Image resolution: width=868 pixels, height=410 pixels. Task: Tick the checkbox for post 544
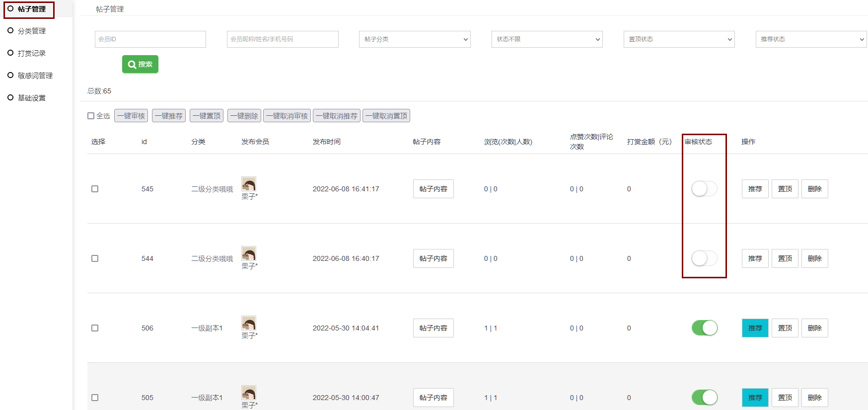pos(95,258)
